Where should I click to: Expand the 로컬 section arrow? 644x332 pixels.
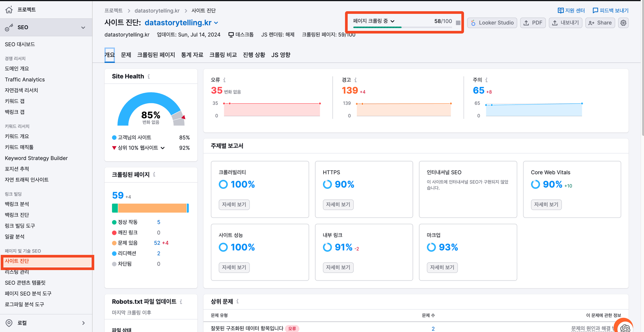83,323
